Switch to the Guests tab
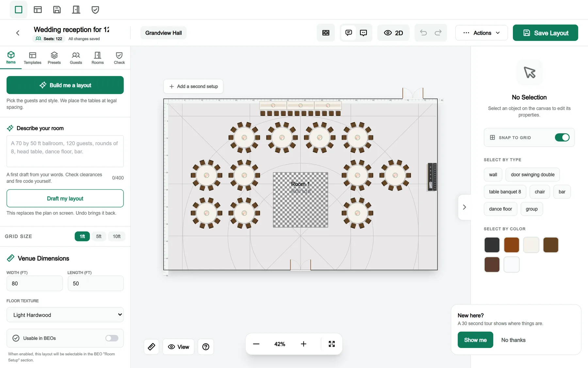588x368 pixels. tap(76, 58)
